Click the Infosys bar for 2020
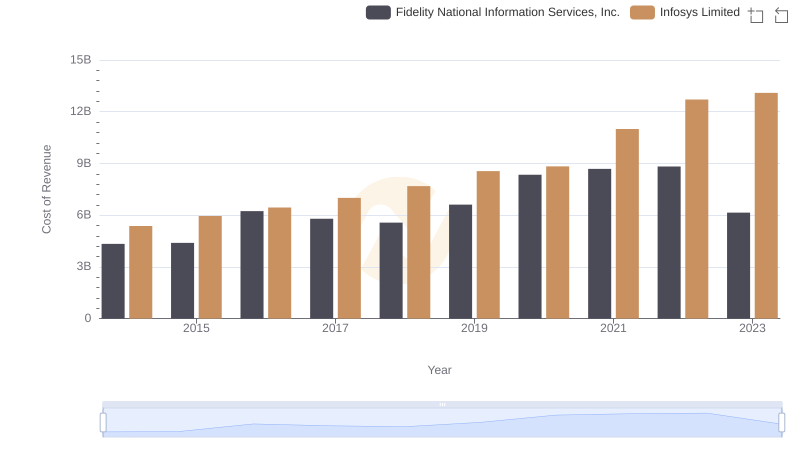800x461 pixels. tap(558, 243)
